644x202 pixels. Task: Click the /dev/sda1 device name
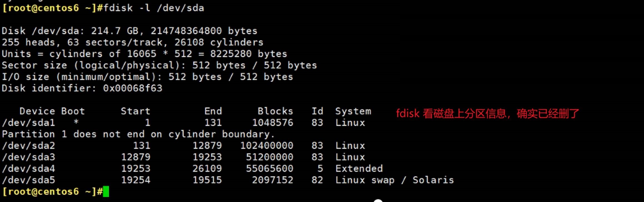tap(28, 123)
